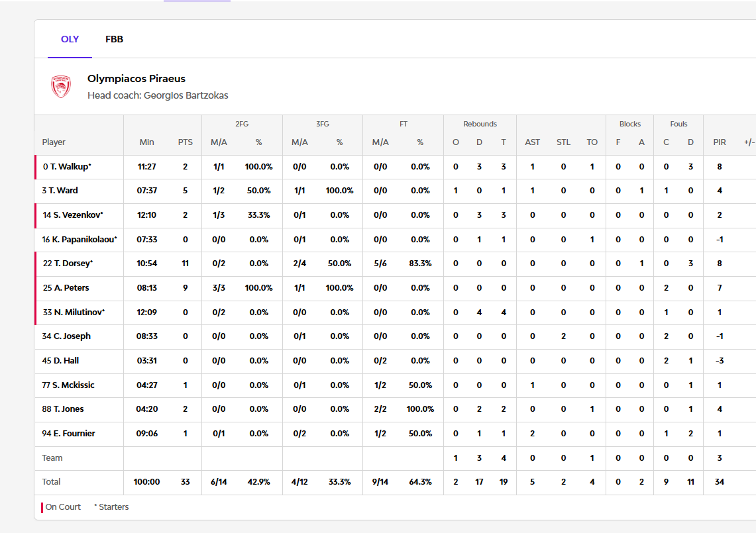The width and height of the screenshot is (756, 533).
Task: Click N. Milutinov's minutes 12:09
Action: coord(146,313)
